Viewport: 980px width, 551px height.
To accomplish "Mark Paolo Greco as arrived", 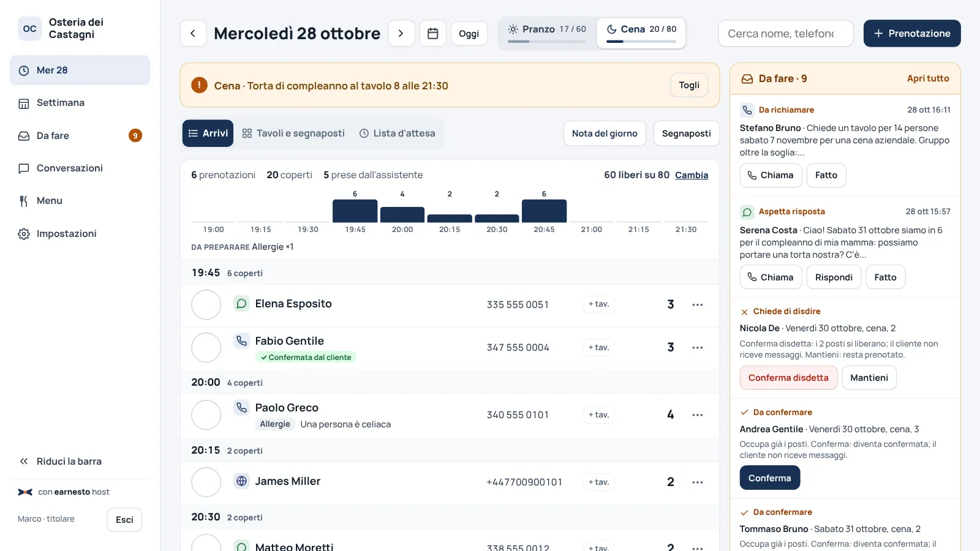I will (x=206, y=415).
